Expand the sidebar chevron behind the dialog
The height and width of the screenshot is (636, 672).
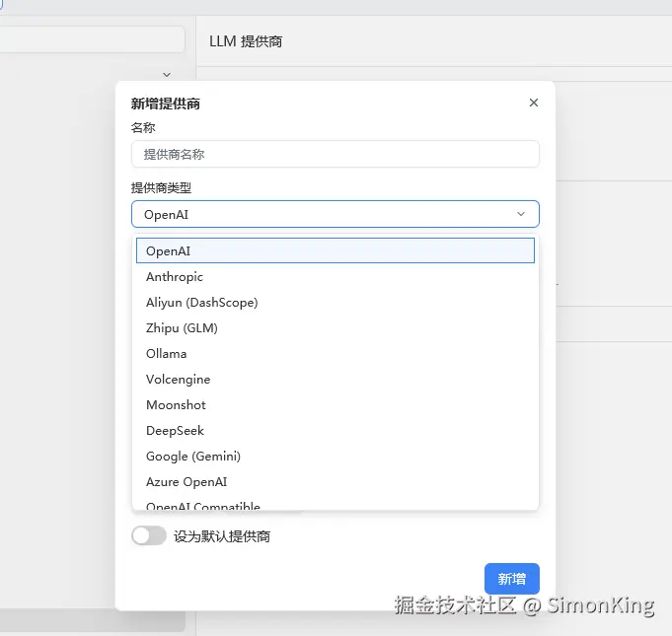(167, 75)
